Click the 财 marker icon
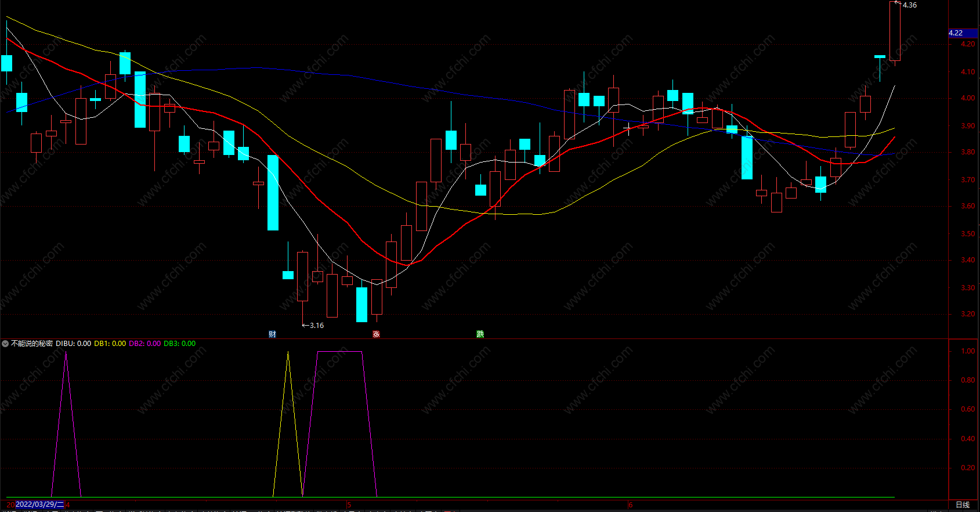This screenshot has width=980, height=512. coord(272,334)
